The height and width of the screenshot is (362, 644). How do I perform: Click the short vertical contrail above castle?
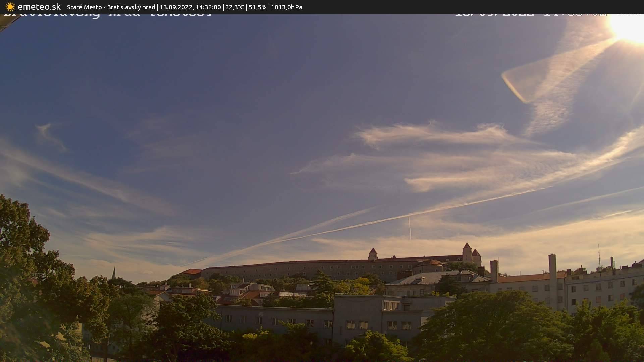pyautogui.click(x=409, y=227)
